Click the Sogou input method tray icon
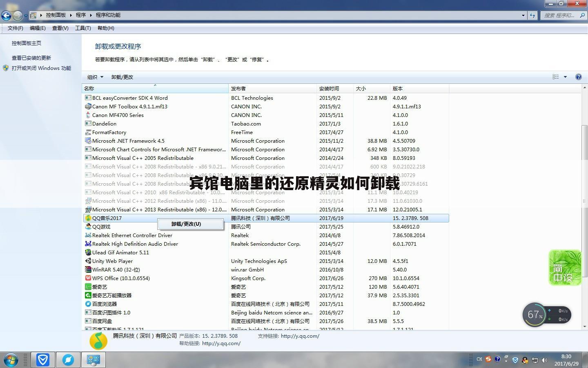 (488, 359)
